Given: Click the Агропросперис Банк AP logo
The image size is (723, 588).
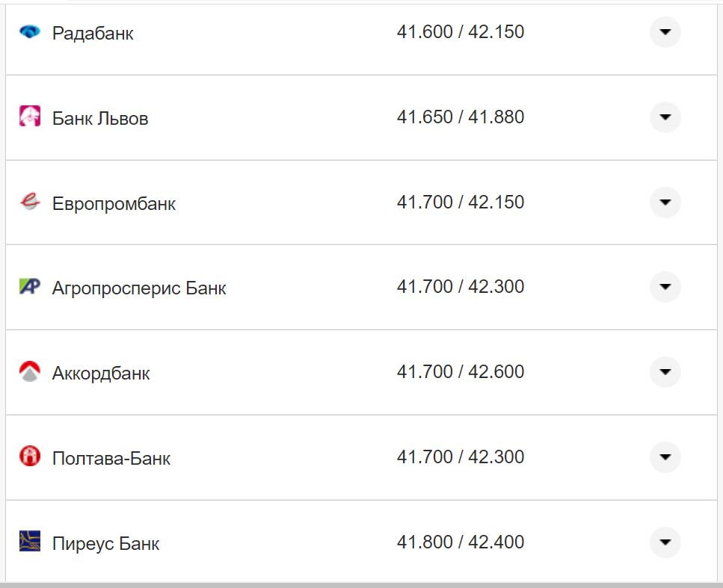Looking at the screenshot, I should coord(30,287).
